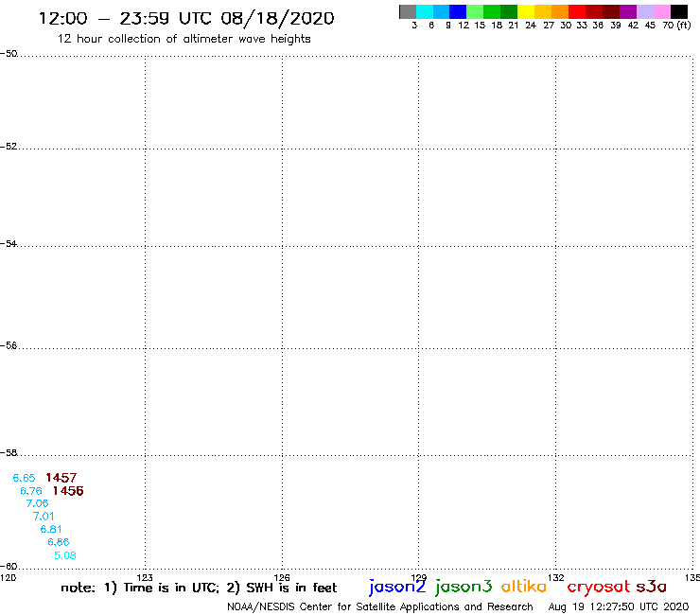Click the time label 1457
This screenshot has width=700, height=615.
[61, 478]
